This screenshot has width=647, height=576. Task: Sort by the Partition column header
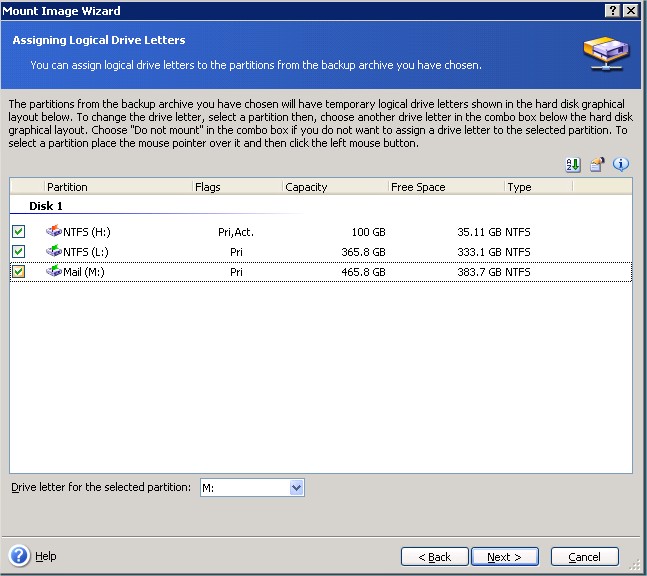coord(118,187)
